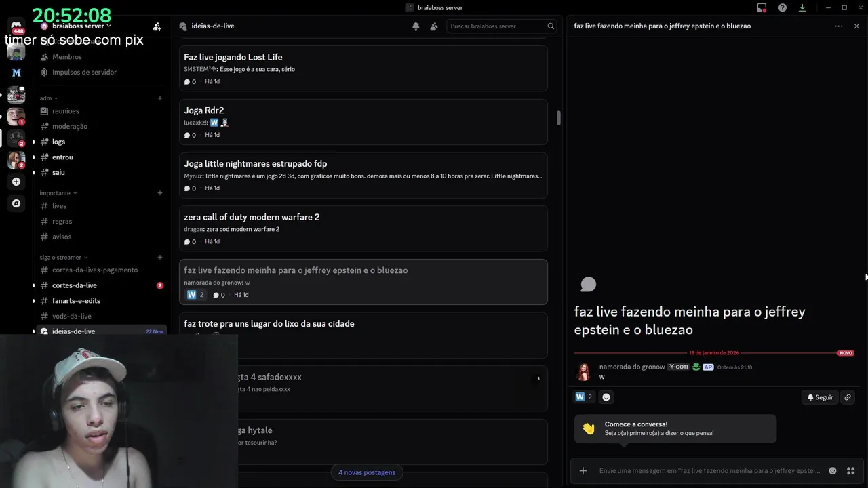
Task: Close the thread side panel
Action: (x=856, y=26)
